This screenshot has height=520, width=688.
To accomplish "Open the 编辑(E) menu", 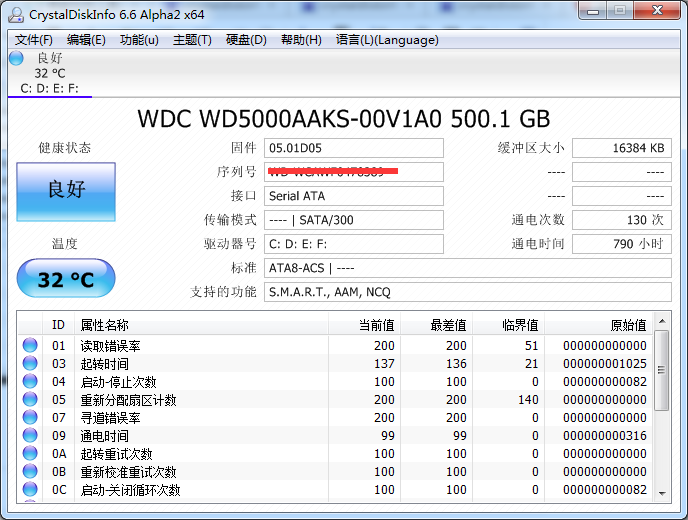I will coord(86,40).
